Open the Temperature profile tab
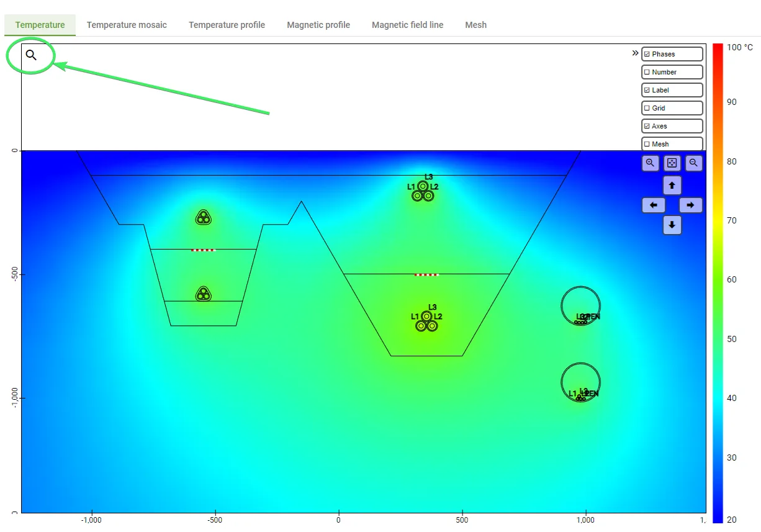 (227, 25)
